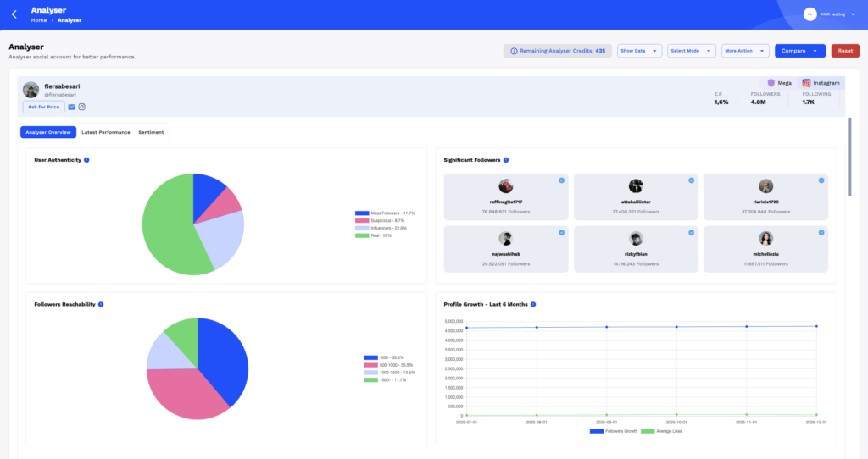Click the email envelope icon beside Ask for Price

[x=71, y=107]
